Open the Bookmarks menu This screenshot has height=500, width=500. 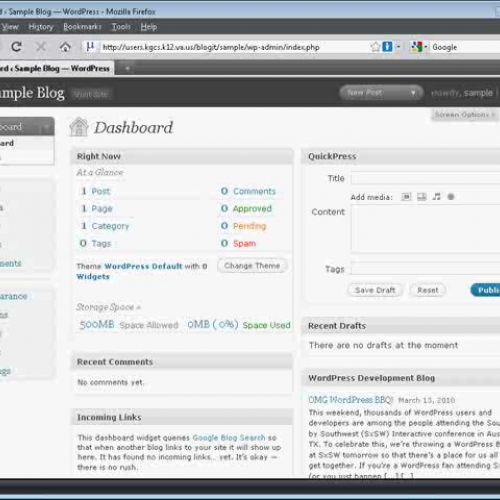(x=82, y=27)
